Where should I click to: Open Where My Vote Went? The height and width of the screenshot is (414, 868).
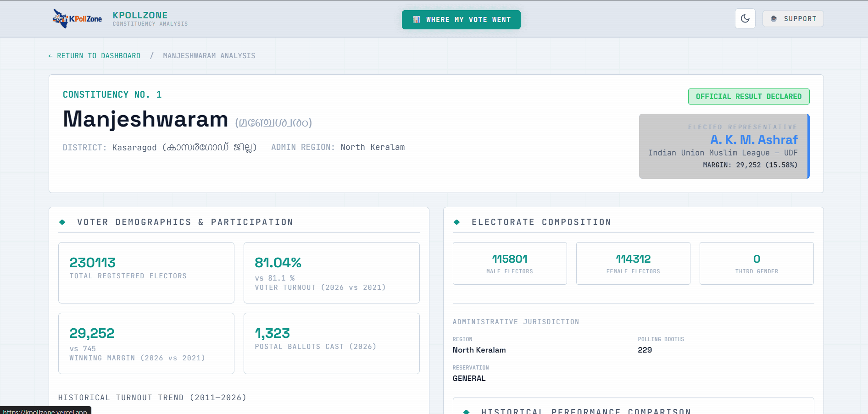click(x=461, y=20)
